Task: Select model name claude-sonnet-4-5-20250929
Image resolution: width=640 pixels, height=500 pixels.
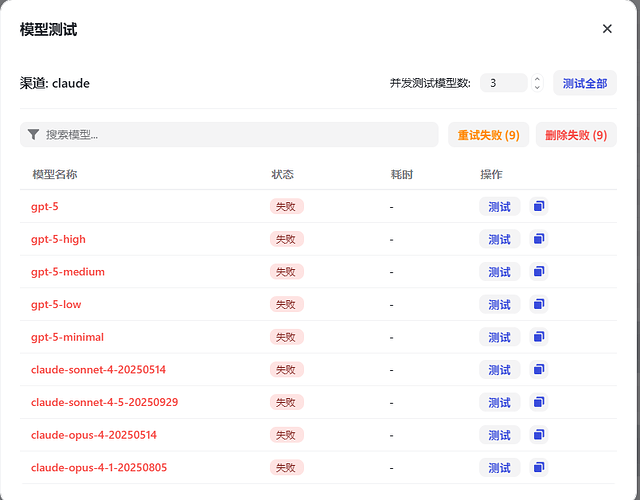Action: [104, 402]
